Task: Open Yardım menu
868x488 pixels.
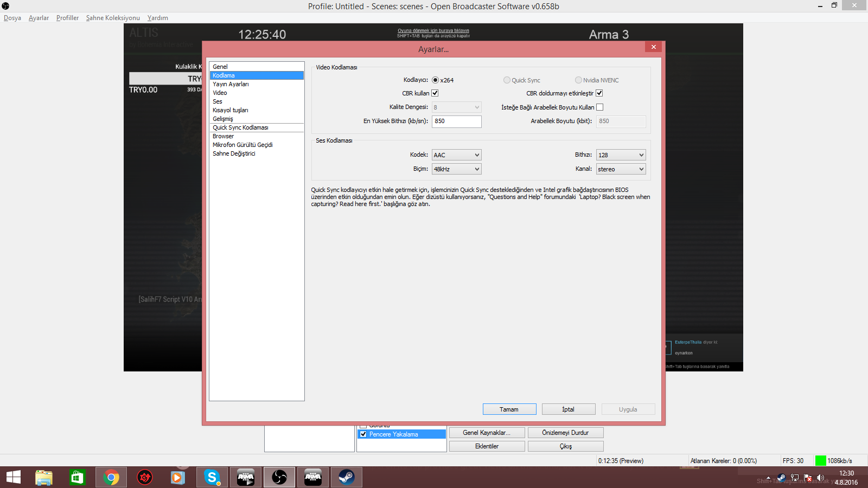Action: (x=157, y=18)
